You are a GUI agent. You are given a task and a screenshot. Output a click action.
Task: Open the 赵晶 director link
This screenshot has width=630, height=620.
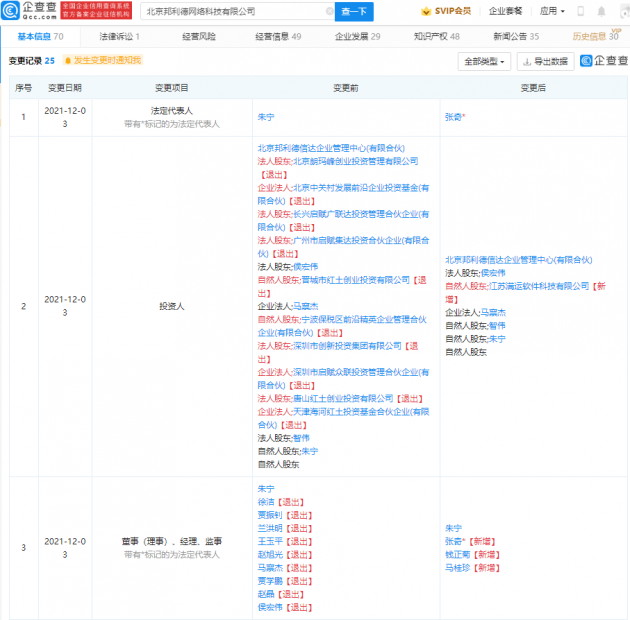tap(266, 594)
